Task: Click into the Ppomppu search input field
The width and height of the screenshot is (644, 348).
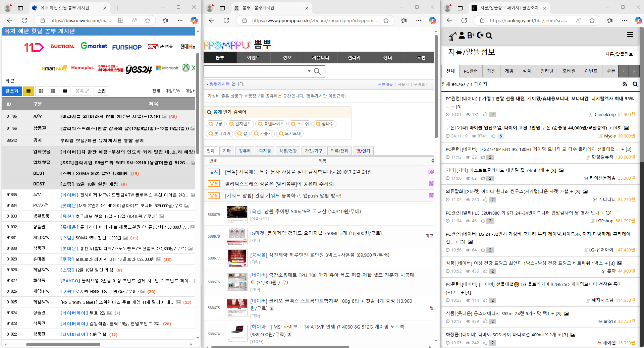Action: pyautogui.click(x=255, y=71)
